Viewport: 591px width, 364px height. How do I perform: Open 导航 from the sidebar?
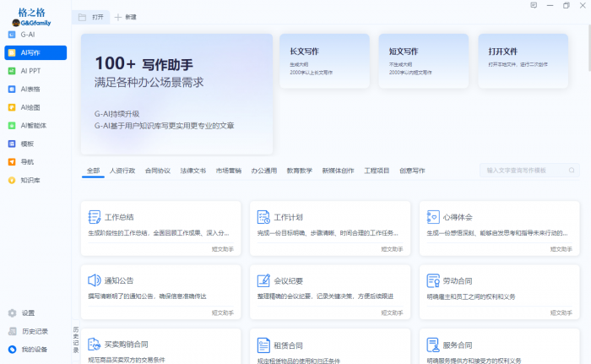click(x=26, y=161)
